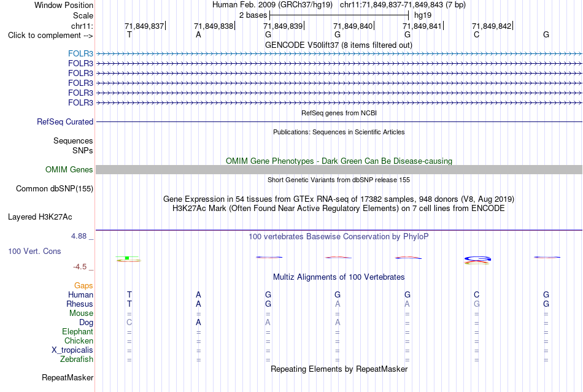Click the Zebrafish species label
Image resolution: width=583 pixels, height=392 pixels.
tap(77, 359)
